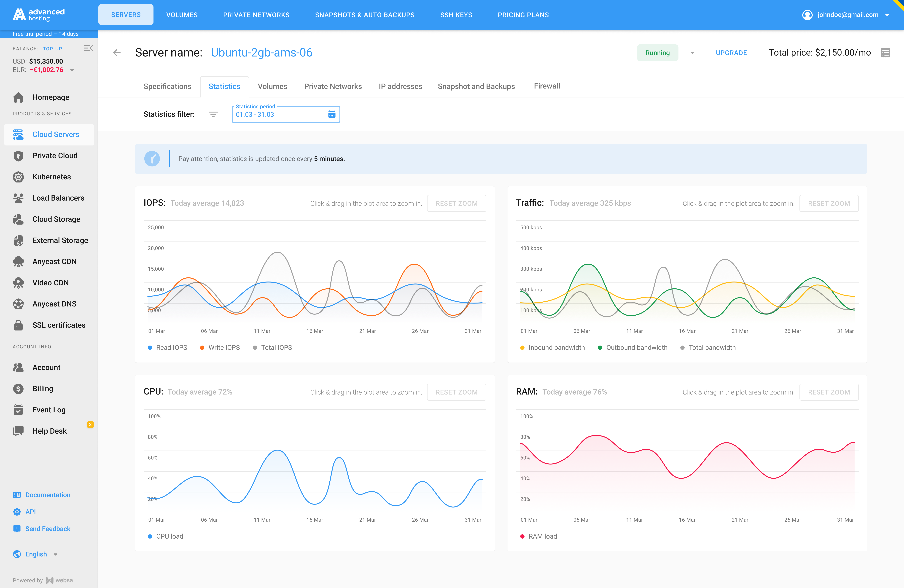The image size is (904, 588).
Task: Expand the johndoe@gmail.com account dropdown
Action: click(x=887, y=15)
